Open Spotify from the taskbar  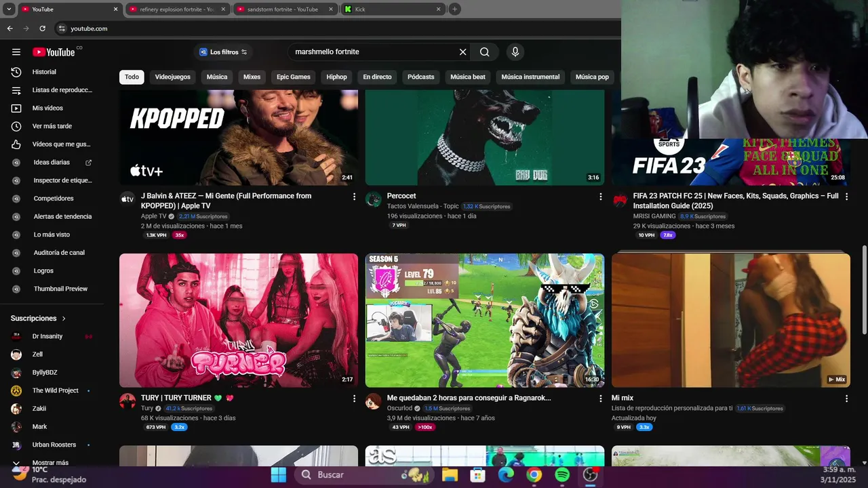click(x=562, y=475)
